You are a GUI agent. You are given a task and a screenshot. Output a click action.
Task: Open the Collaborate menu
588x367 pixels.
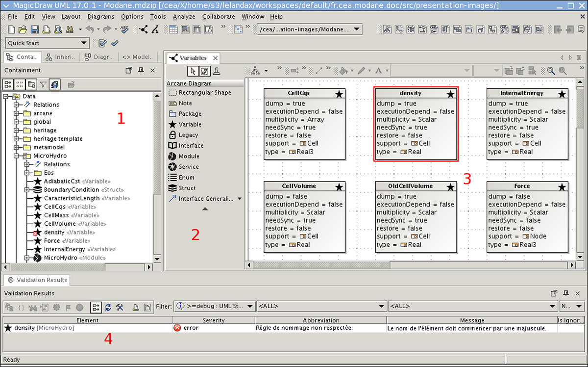click(x=219, y=16)
